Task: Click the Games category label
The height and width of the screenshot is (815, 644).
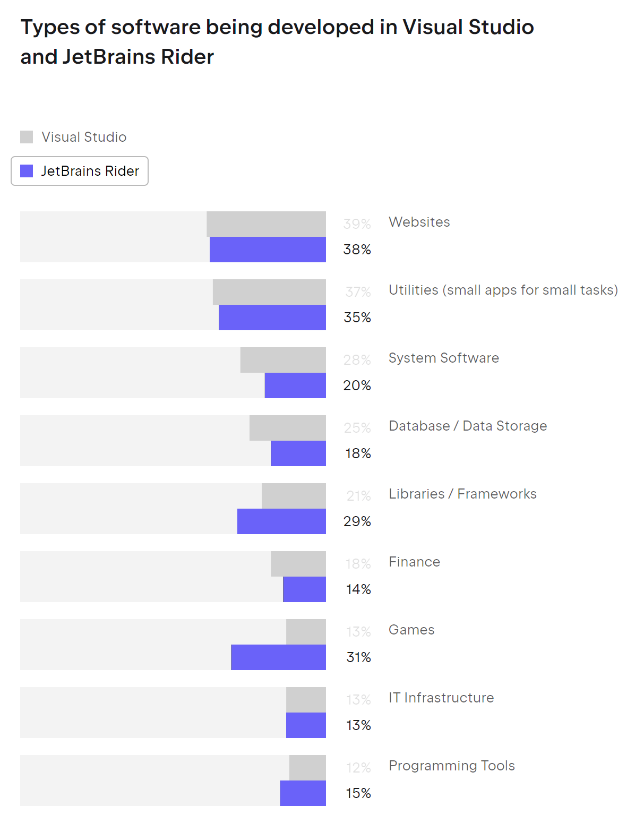Action: point(411,630)
